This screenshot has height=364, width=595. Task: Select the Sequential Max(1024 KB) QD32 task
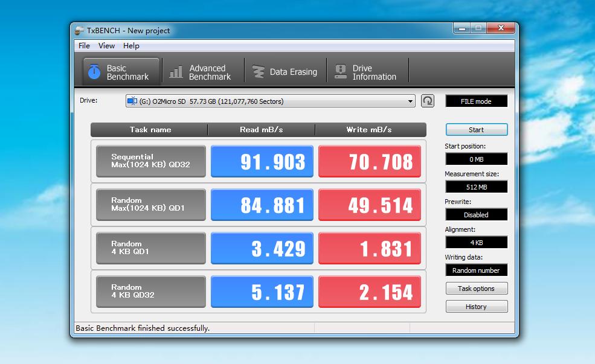click(150, 161)
